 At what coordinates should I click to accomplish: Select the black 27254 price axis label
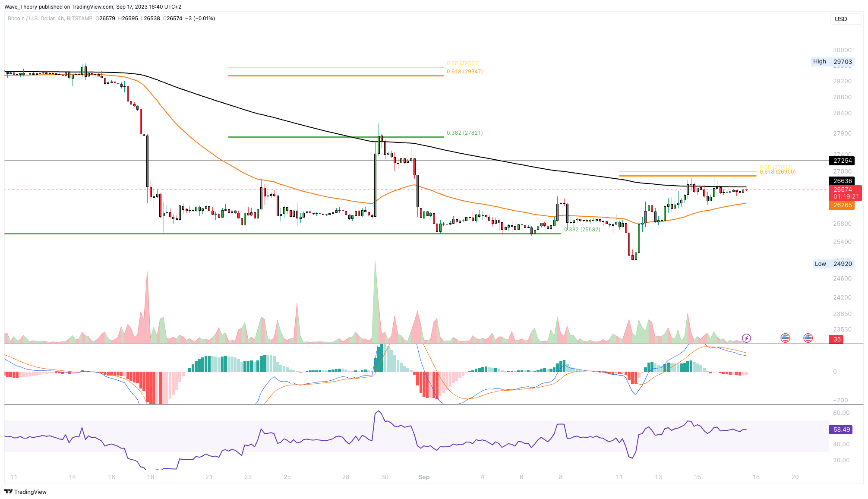point(842,161)
